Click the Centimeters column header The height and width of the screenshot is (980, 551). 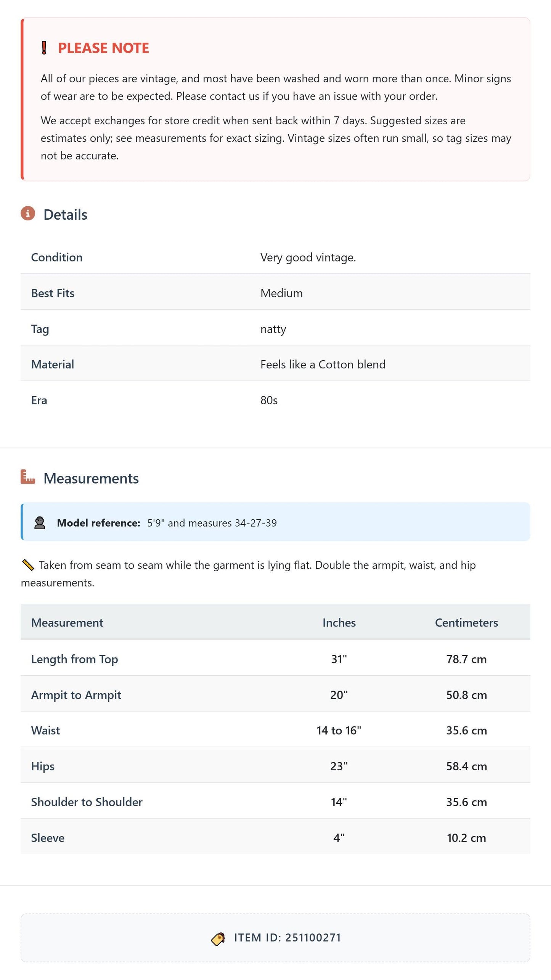(466, 623)
